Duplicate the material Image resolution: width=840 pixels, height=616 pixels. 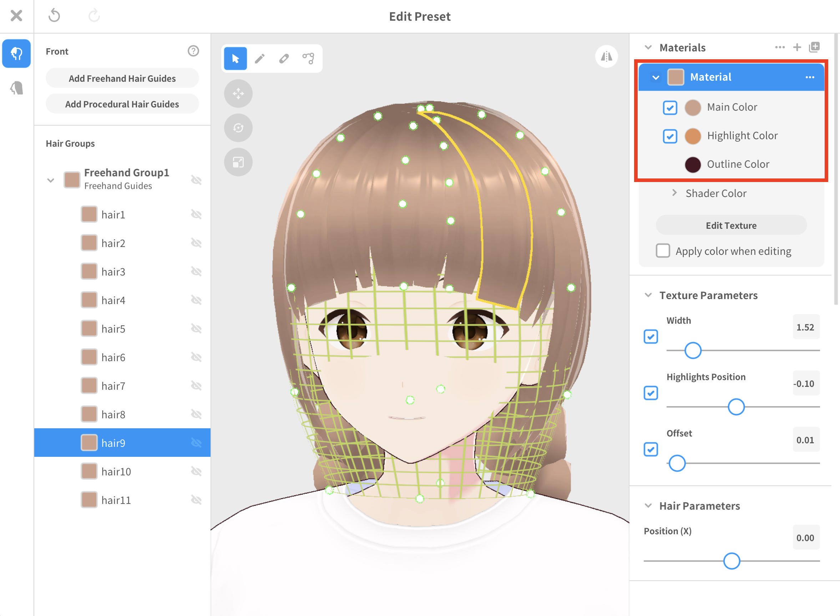click(814, 47)
